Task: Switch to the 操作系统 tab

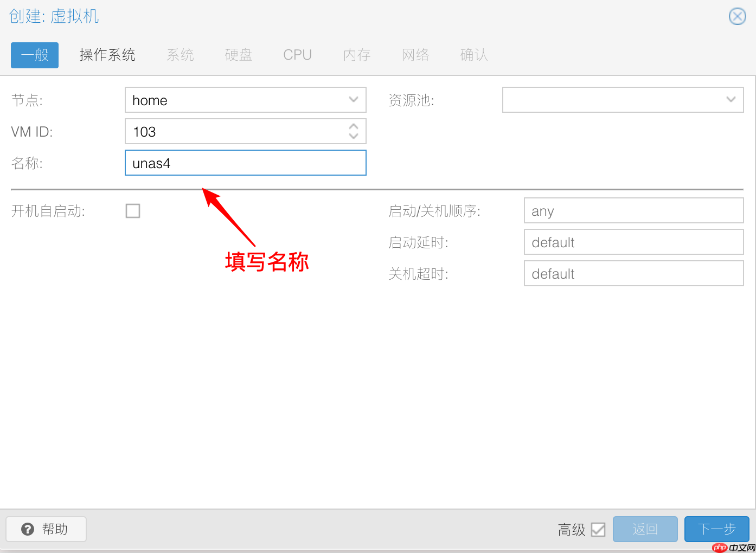Action: (107, 55)
